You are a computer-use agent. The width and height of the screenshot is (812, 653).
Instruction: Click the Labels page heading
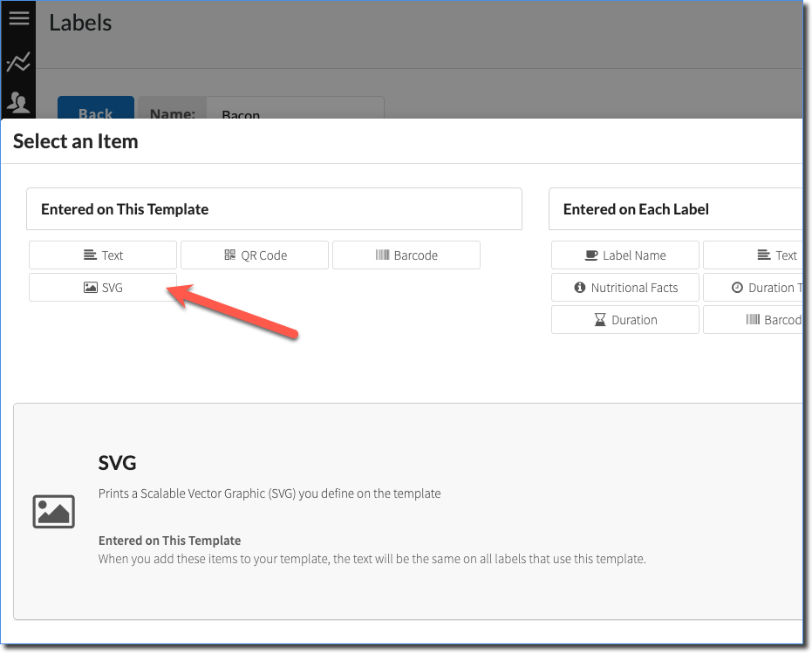point(80,23)
